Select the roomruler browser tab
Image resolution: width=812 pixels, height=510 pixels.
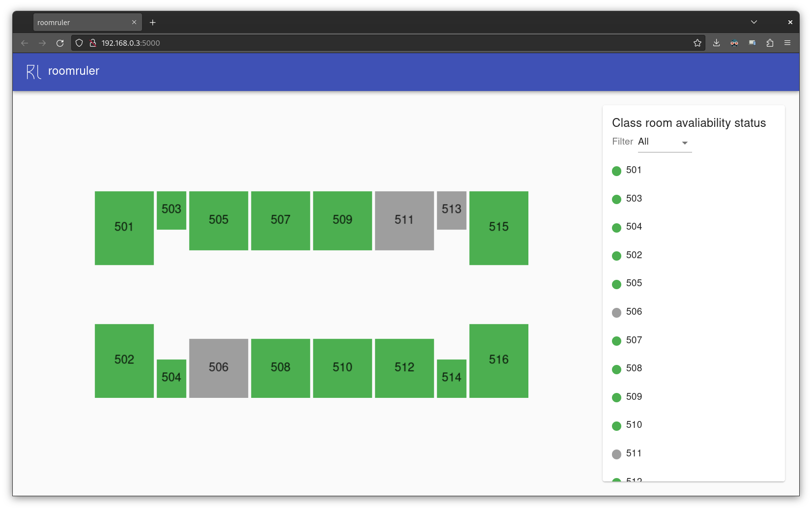87,23
